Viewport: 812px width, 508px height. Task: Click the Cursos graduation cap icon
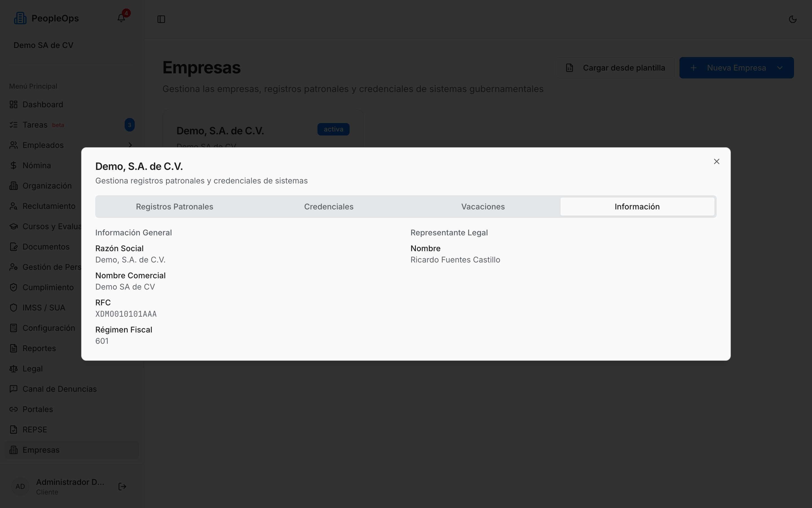coord(14,226)
